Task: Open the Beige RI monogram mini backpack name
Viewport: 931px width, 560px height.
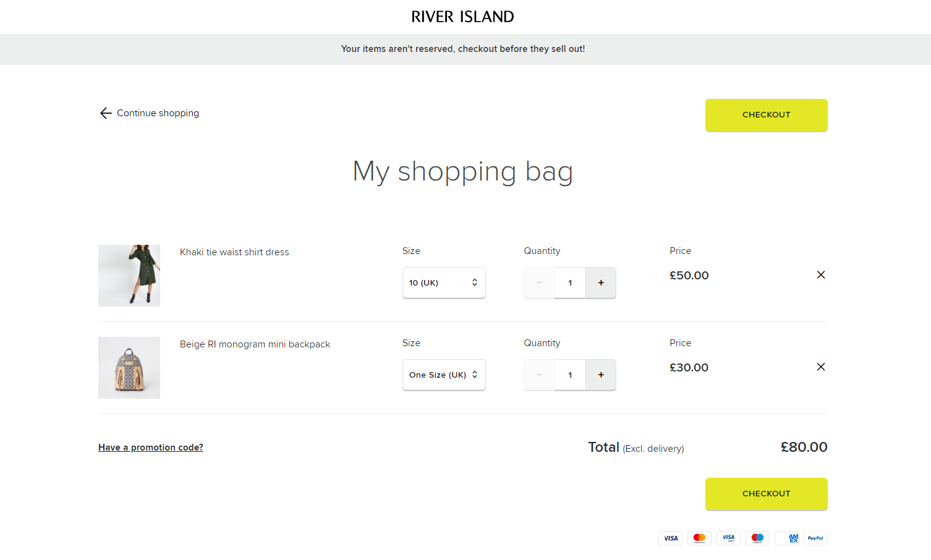Action: coord(255,344)
